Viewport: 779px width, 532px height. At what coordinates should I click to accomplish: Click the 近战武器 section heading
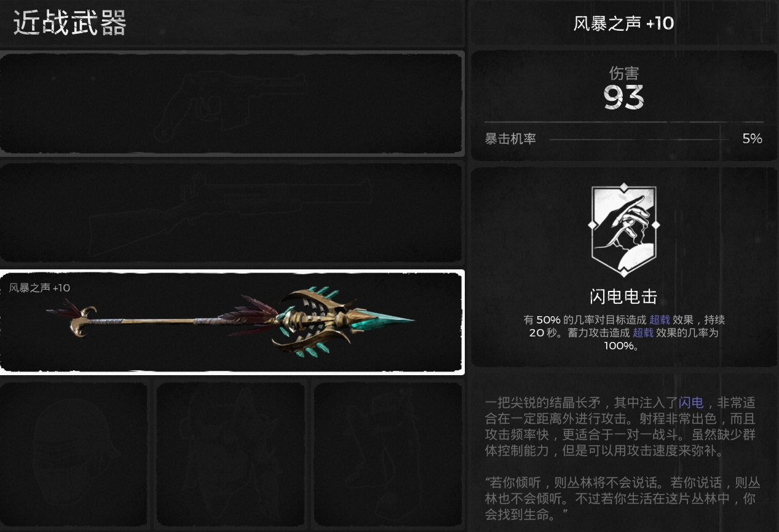click(x=69, y=23)
